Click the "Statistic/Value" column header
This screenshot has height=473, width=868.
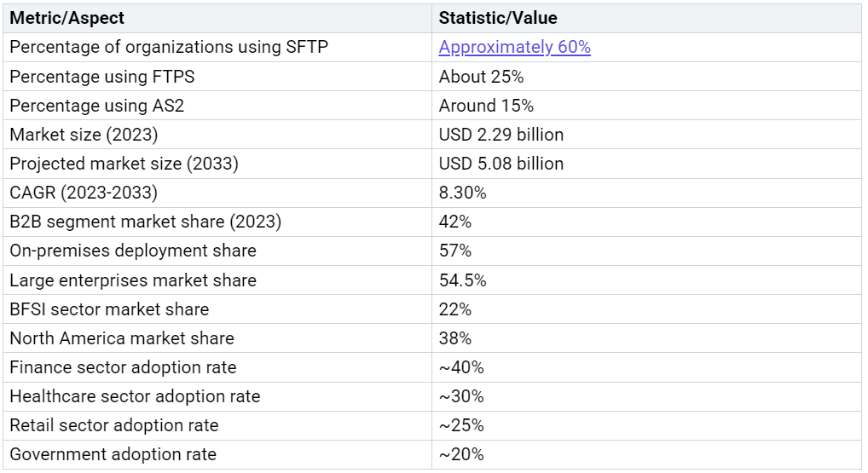[x=498, y=18]
